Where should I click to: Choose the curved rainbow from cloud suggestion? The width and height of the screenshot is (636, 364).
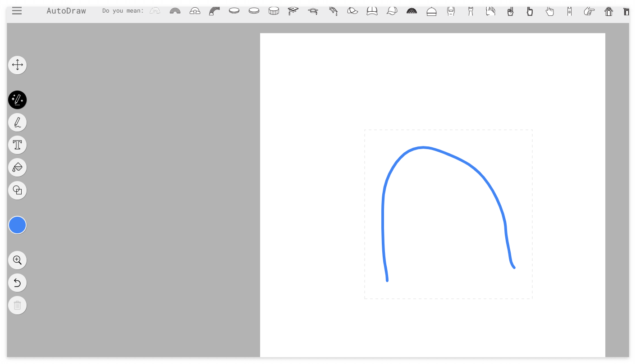tap(215, 11)
